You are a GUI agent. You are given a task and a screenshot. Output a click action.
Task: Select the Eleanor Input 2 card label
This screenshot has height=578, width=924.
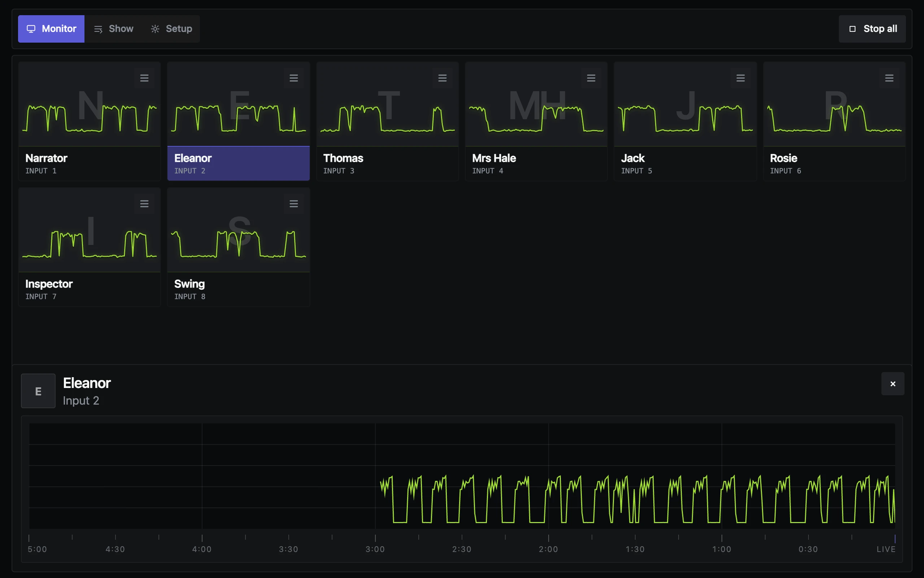pyautogui.click(x=238, y=164)
